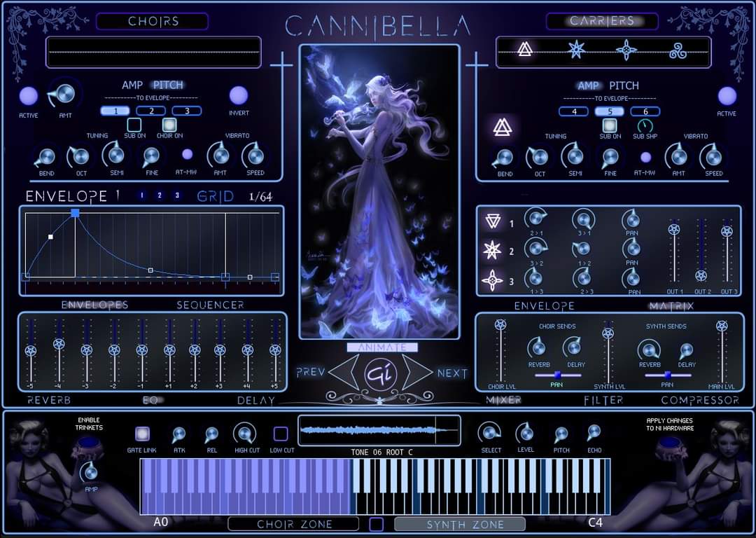The height and width of the screenshot is (538, 756).
Task: Click the choir AMT knob near ACTIVE
Action: pos(64,94)
